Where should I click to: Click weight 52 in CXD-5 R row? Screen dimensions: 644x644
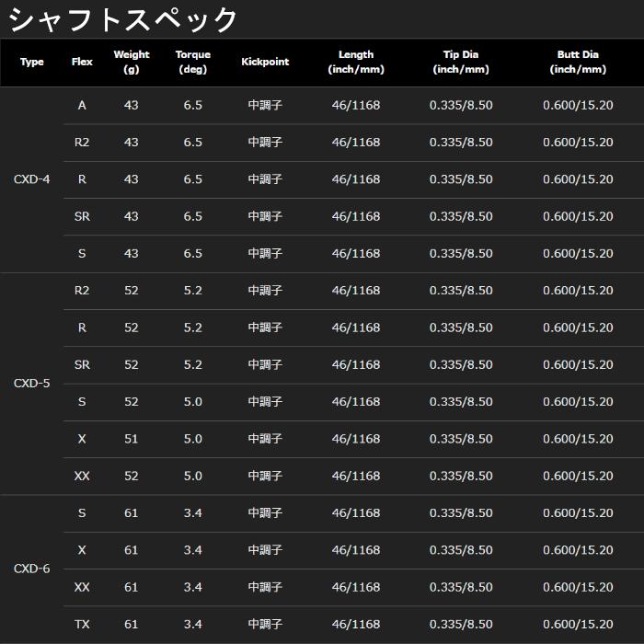click(132, 328)
